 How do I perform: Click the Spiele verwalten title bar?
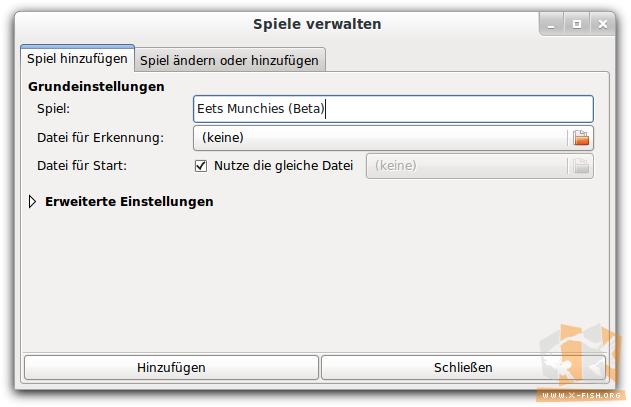tap(317, 24)
